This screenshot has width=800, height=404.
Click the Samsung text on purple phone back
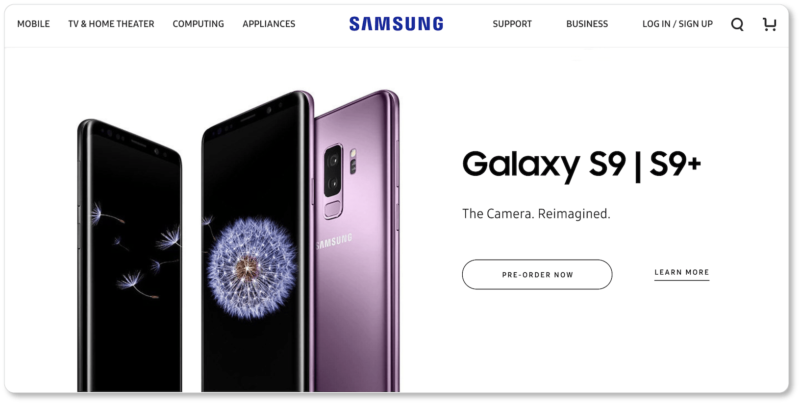[x=334, y=241]
